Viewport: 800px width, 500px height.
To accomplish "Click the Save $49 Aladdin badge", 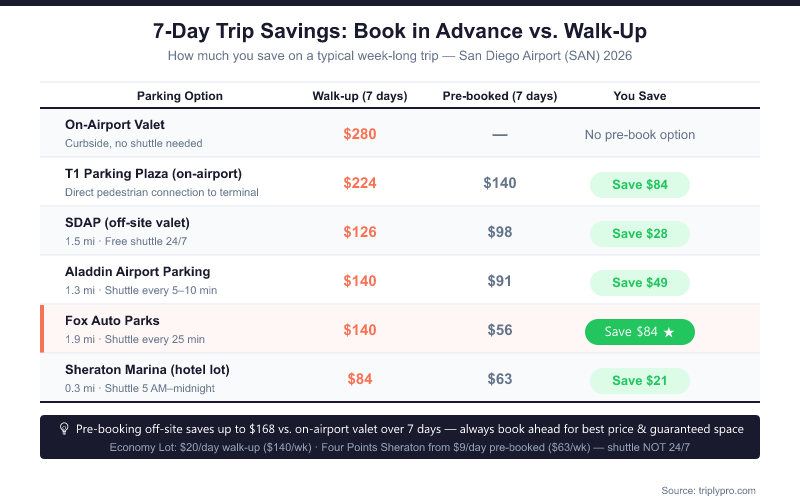I will point(639,282).
